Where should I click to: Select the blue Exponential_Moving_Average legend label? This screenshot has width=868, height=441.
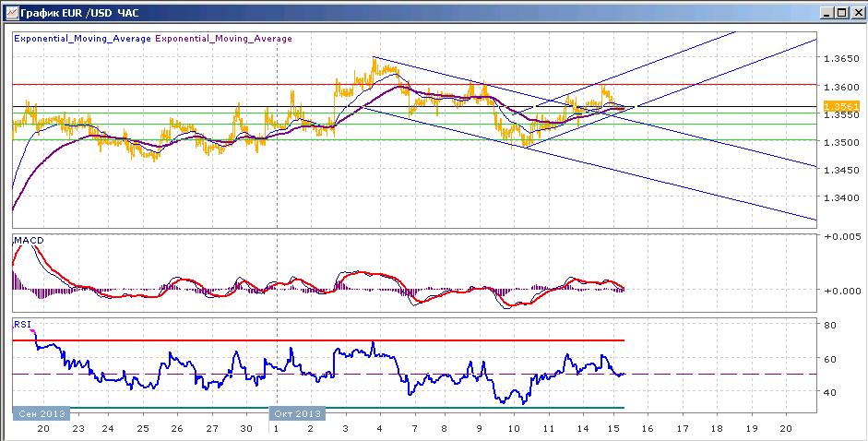coord(82,39)
